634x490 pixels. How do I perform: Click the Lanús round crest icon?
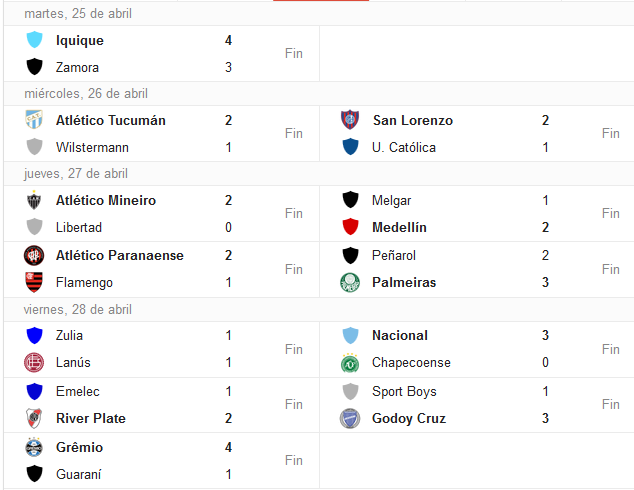click(x=34, y=362)
